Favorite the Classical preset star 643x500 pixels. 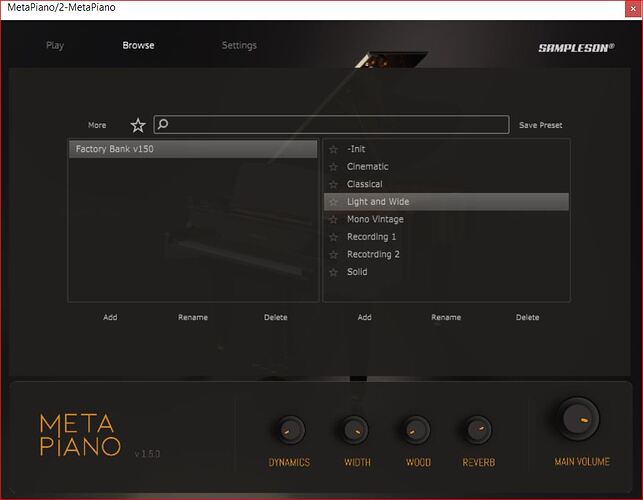333,185
